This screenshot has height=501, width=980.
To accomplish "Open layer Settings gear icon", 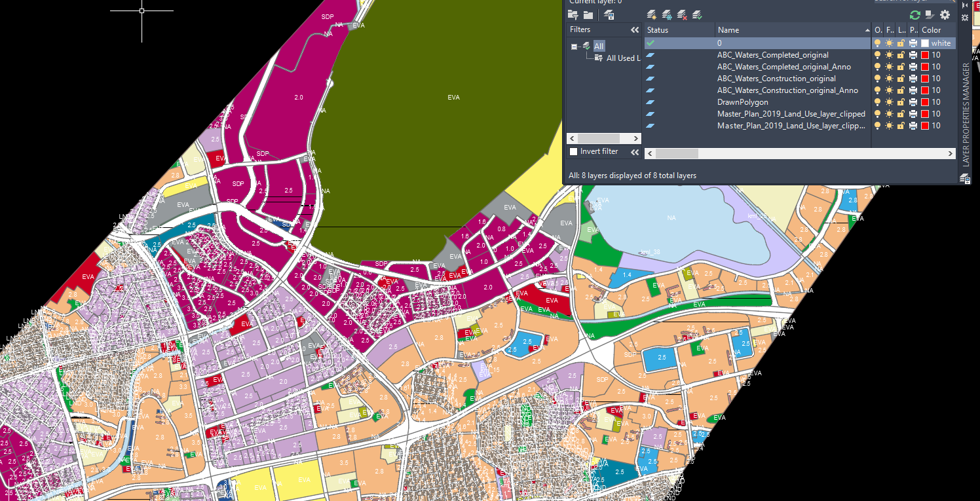I will click(x=945, y=14).
